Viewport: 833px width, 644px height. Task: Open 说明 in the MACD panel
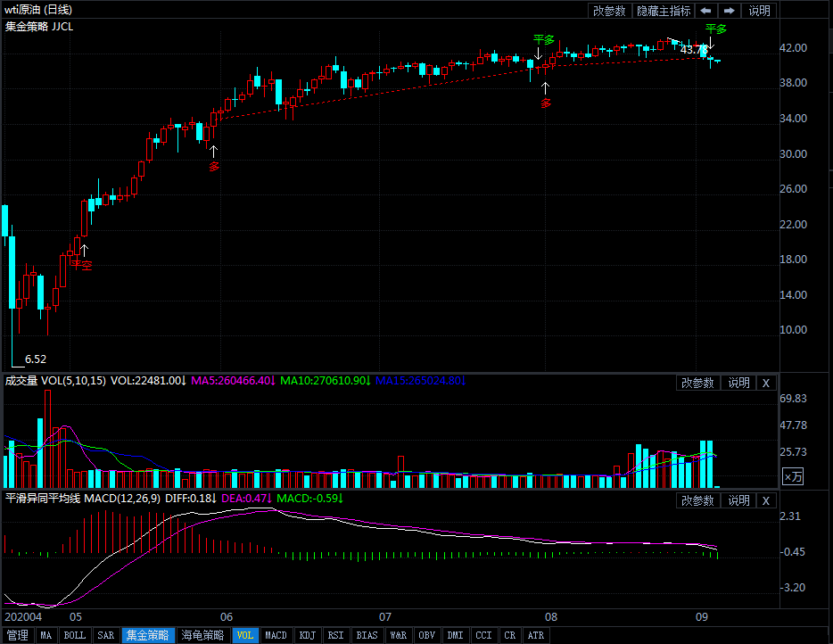coord(738,500)
